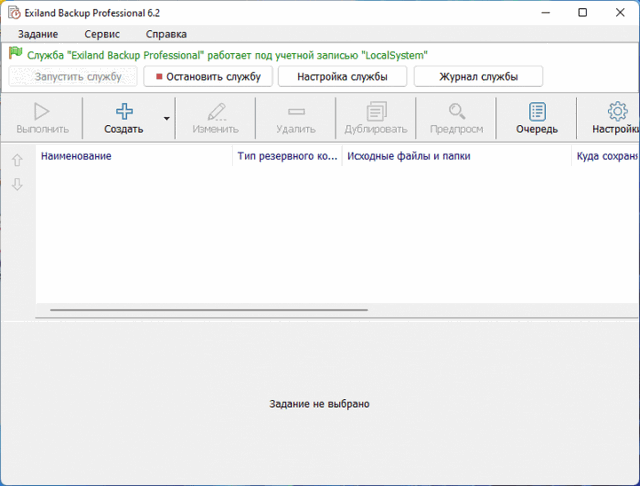
Task: Expand the Создать dropdown arrow
Action: [x=166, y=118]
